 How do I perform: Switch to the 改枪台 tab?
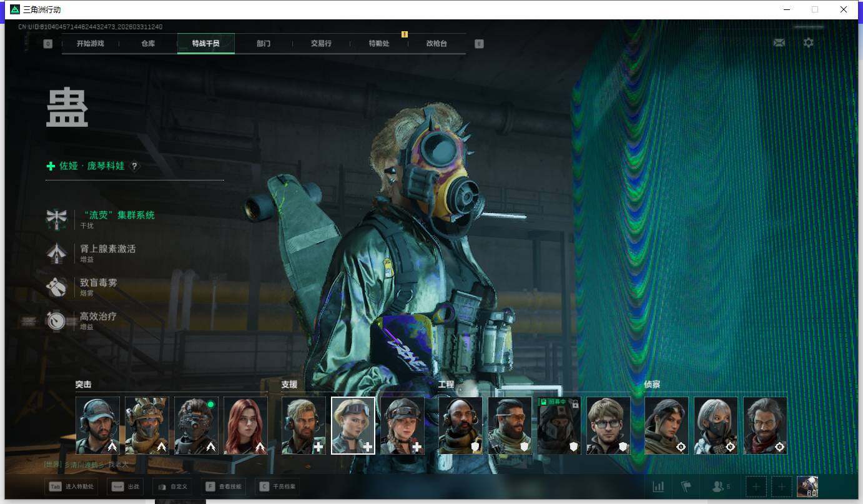[x=436, y=44]
